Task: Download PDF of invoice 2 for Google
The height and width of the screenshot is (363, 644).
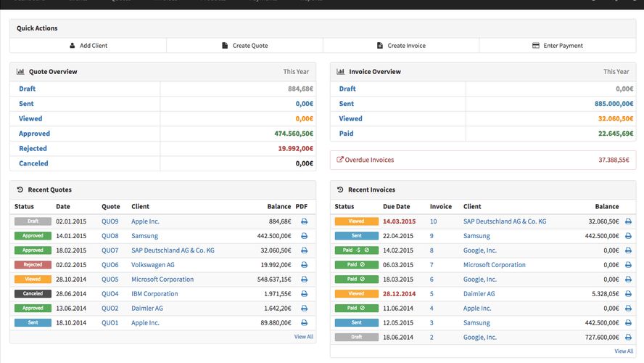Action: tap(628, 338)
